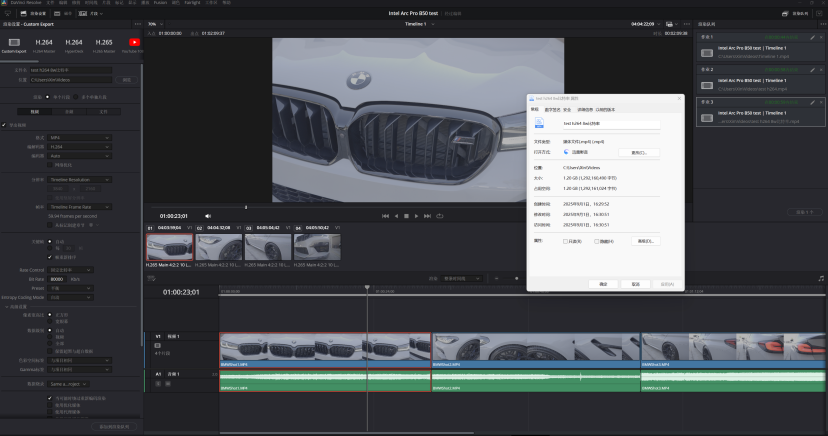This screenshot has width=828, height=436.
Task: Mute viewer audio with the speaker icon
Action: [208, 215]
